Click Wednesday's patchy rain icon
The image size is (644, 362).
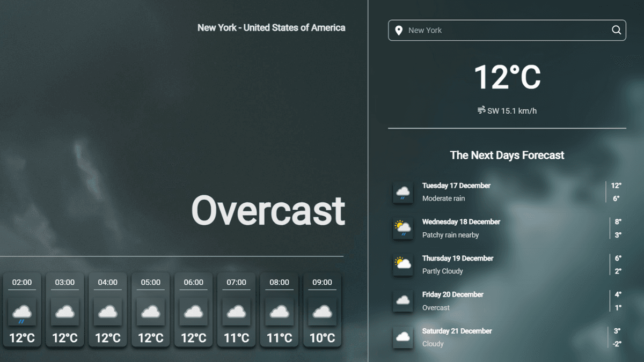(402, 228)
